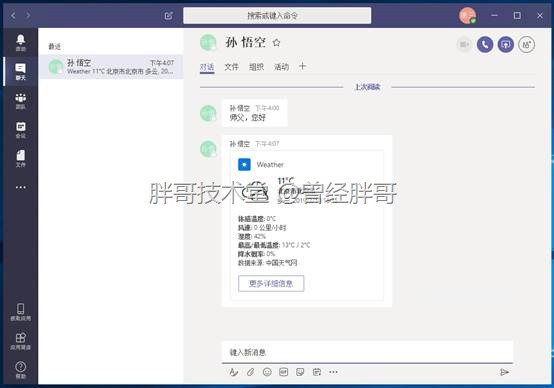Schedule a meeting from compose toolbar
The height and width of the screenshot is (388, 554).
pos(317,372)
